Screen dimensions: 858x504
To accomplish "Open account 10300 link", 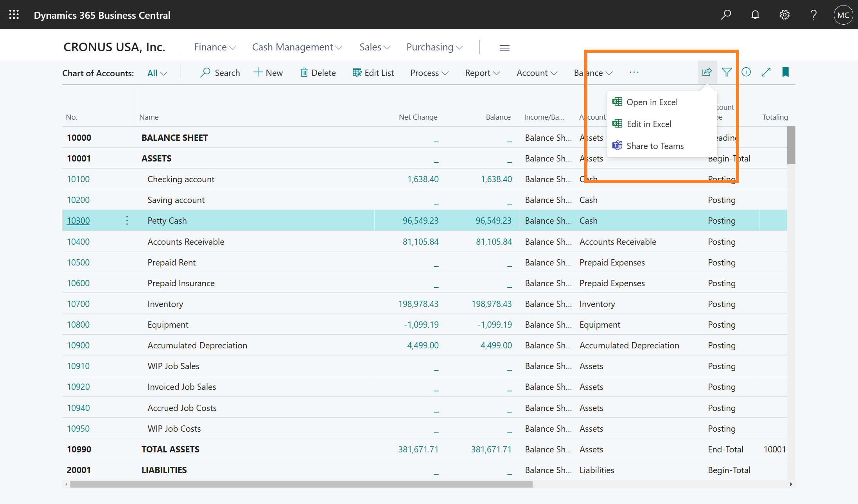I will 78,221.
